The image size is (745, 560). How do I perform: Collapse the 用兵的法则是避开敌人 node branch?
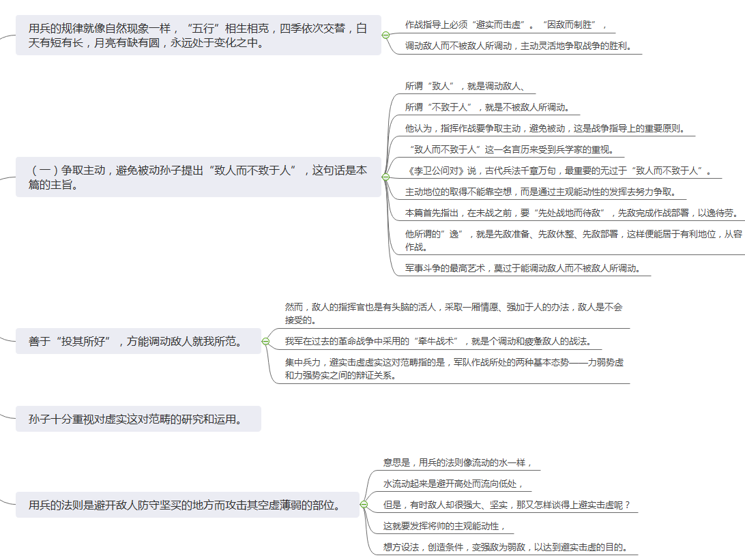click(364, 505)
